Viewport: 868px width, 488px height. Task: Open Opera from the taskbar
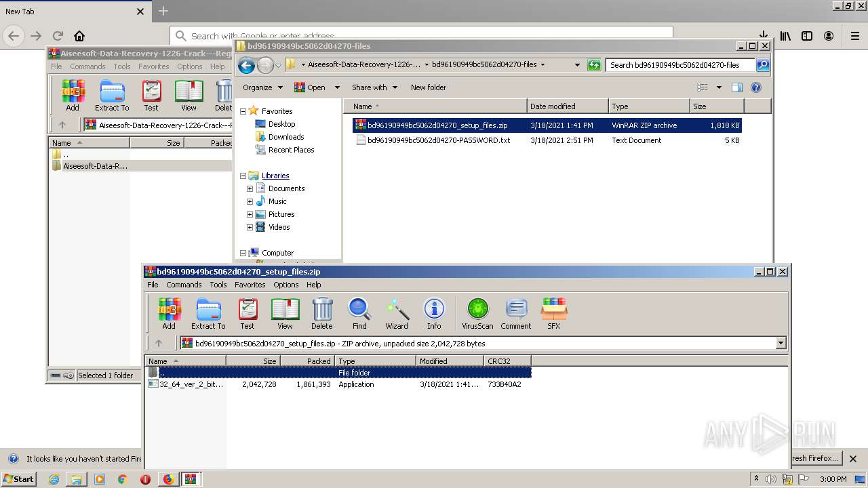point(145,479)
